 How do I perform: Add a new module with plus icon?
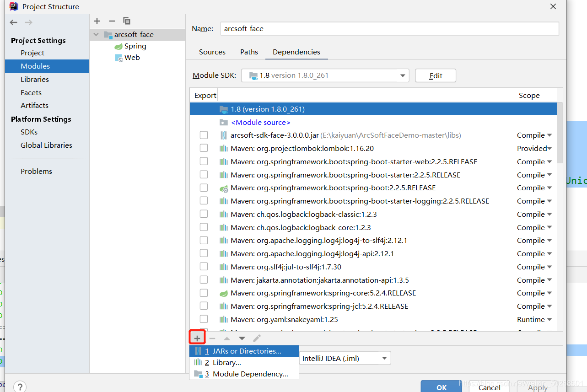pyautogui.click(x=97, y=21)
